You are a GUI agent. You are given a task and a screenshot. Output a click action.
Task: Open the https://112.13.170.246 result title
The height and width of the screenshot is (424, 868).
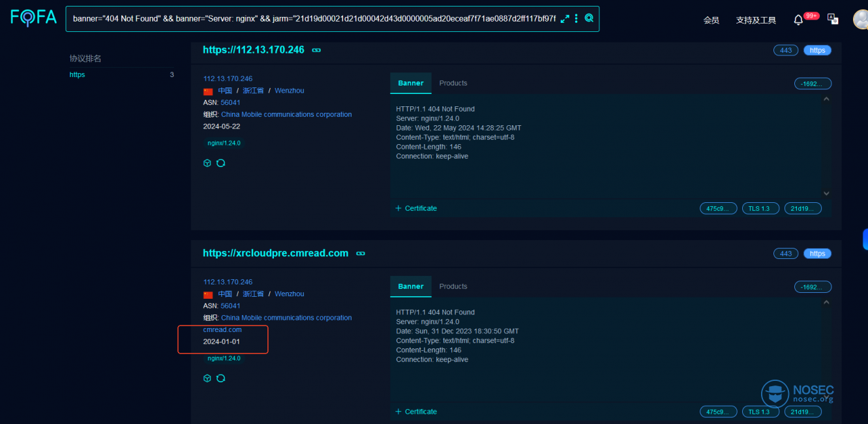click(254, 50)
